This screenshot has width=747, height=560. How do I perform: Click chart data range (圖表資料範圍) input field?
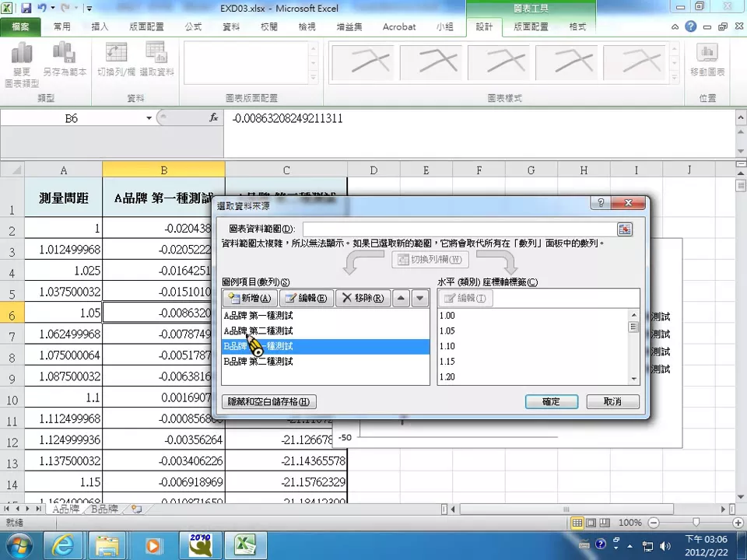[459, 229]
